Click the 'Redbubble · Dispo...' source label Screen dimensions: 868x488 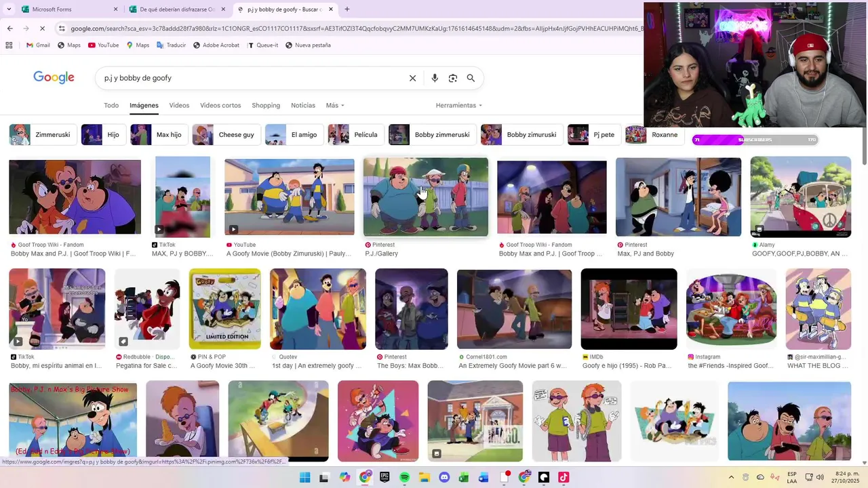pos(149,357)
